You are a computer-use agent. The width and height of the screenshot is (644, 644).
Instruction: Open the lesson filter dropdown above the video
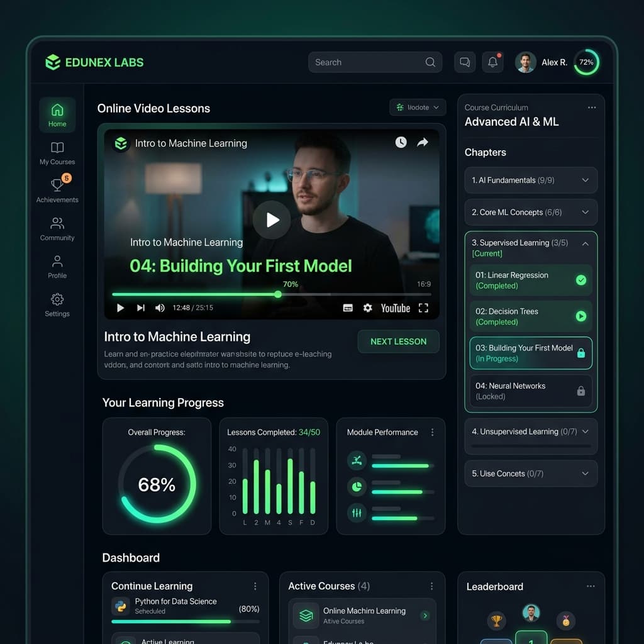418,107
